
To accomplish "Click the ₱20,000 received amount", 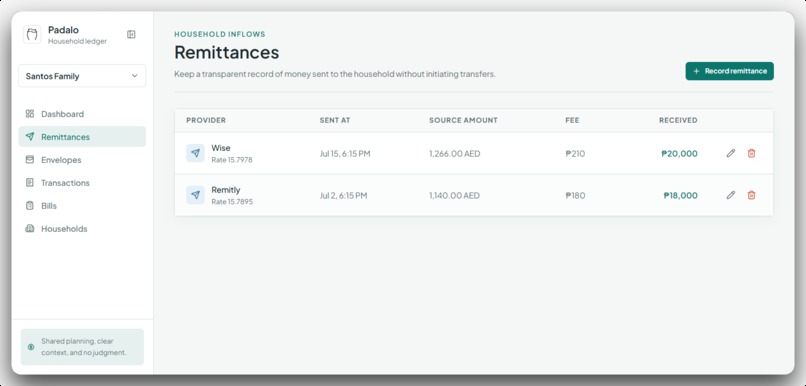I will pyautogui.click(x=680, y=153).
